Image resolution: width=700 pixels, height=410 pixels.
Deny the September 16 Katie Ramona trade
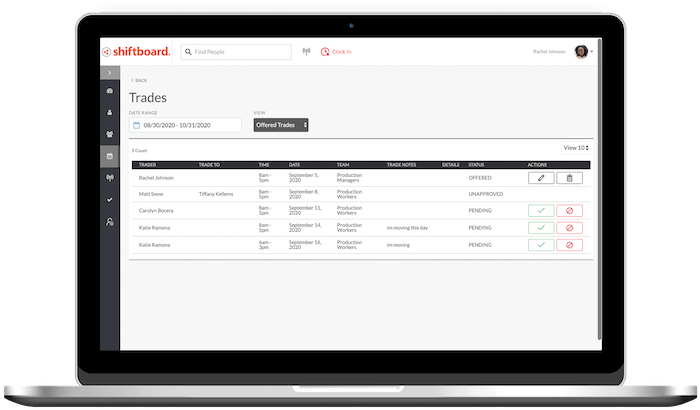[x=569, y=244]
